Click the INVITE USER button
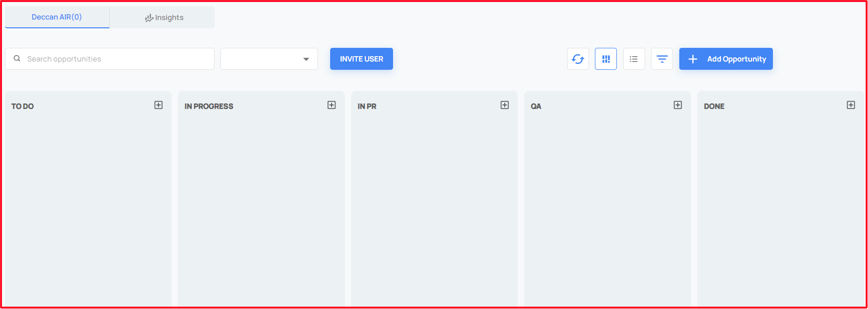This screenshot has height=309, width=868. pyautogui.click(x=361, y=59)
